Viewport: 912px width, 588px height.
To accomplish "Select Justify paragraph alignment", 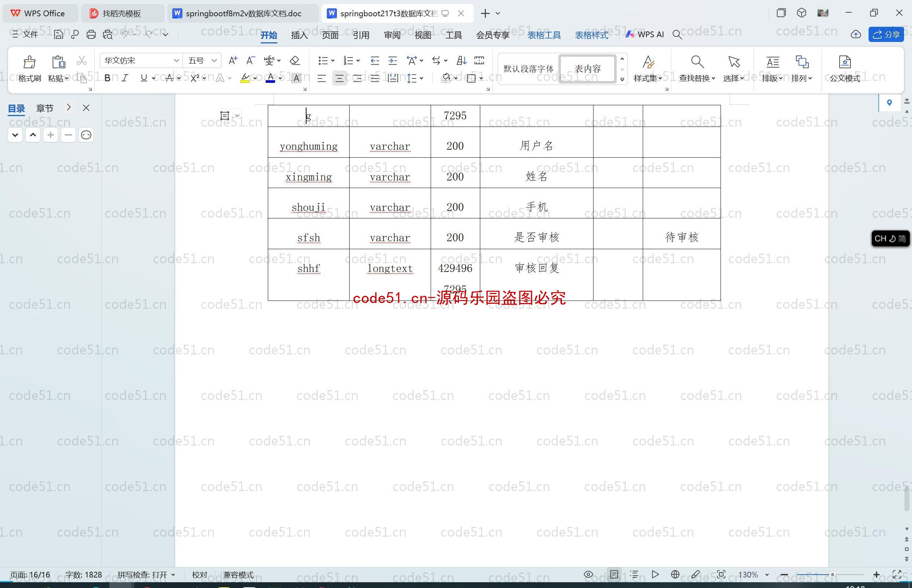I will click(375, 78).
